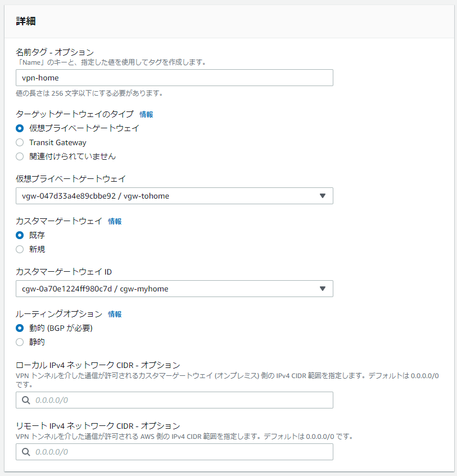Click the 詳細 section header
The image size is (457, 476).
click(27, 21)
